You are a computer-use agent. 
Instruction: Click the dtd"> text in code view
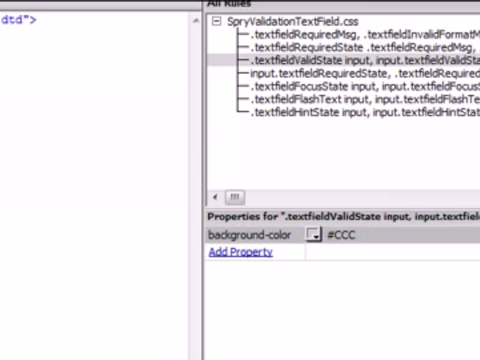(x=19, y=20)
